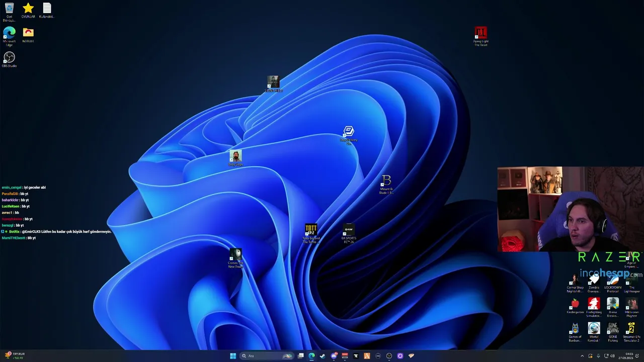The image size is (644, 362).
Task: Select the Cronos The New Dawn shortcut
Action: [x=235, y=258]
